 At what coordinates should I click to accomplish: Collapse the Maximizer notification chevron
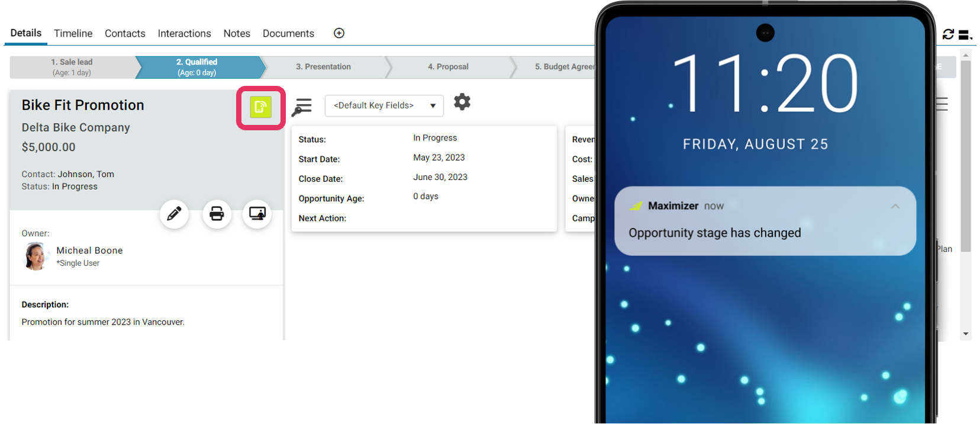(895, 206)
